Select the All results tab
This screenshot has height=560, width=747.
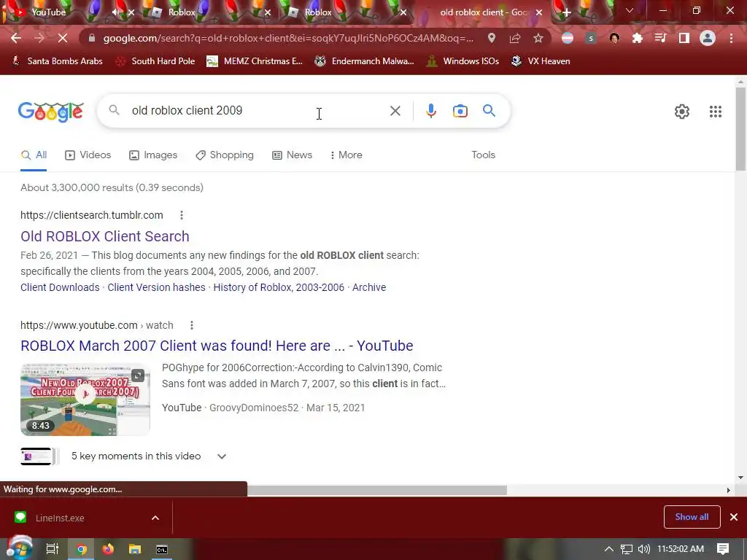[x=34, y=155]
